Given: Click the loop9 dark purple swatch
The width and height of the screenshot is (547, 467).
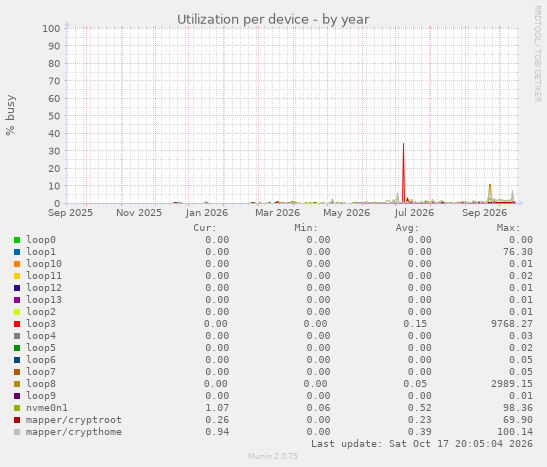Looking at the screenshot, I should pyautogui.click(x=17, y=396).
